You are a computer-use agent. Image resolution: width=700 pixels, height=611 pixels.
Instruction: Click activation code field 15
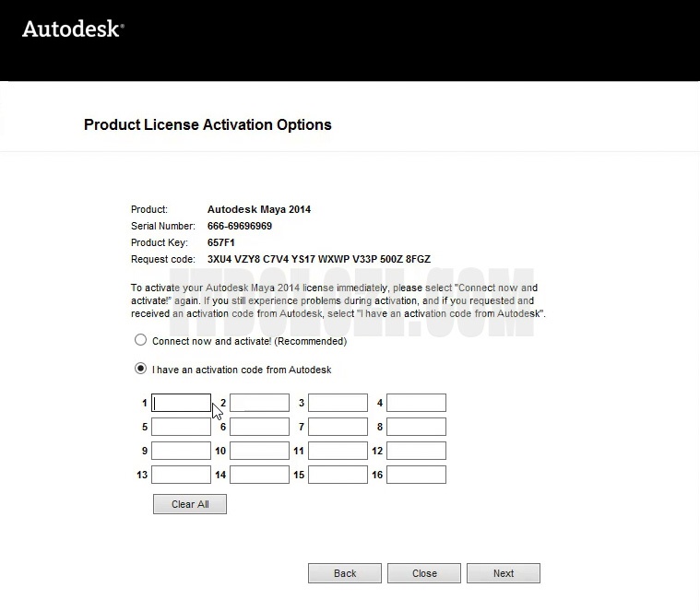[x=338, y=475]
